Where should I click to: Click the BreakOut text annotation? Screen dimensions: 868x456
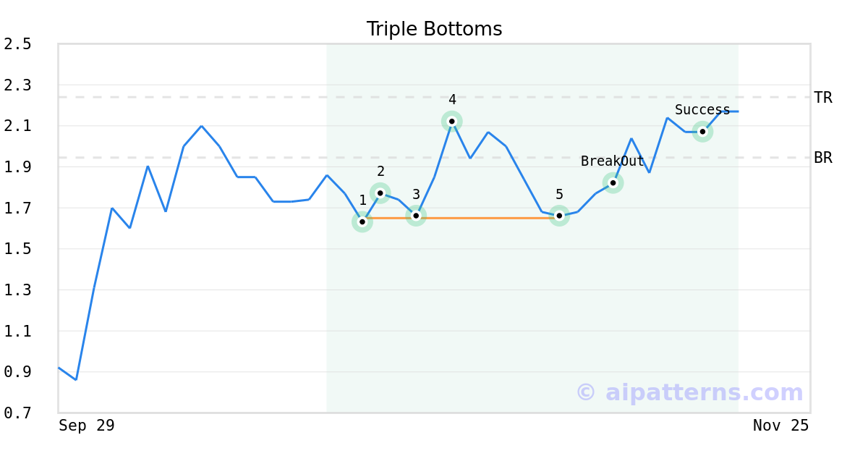pyautogui.click(x=613, y=161)
